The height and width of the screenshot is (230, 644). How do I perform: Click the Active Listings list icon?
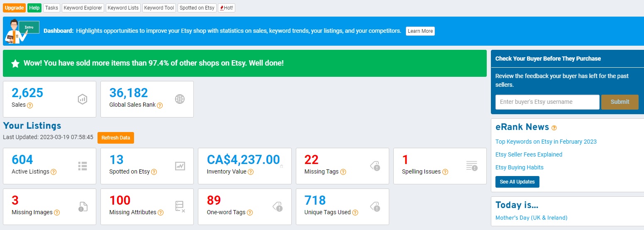pos(82,166)
